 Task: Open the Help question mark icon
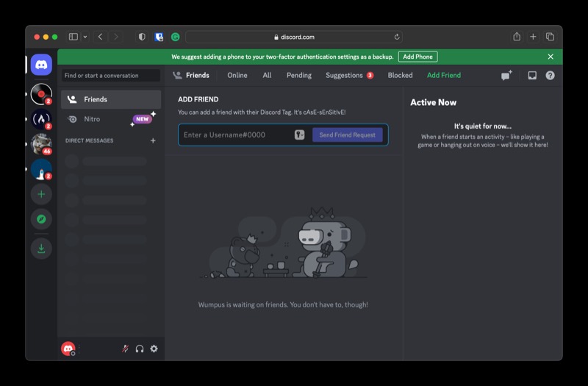pyautogui.click(x=550, y=75)
